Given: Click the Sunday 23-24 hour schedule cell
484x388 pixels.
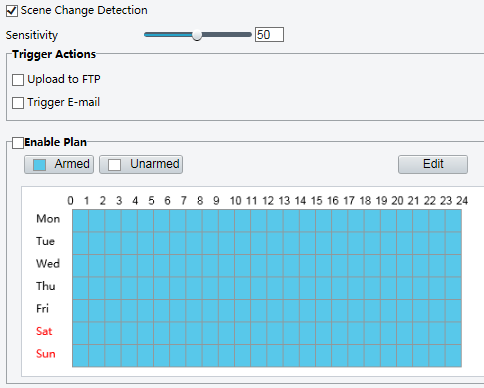Looking at the screenshot, I should point(453,356).
